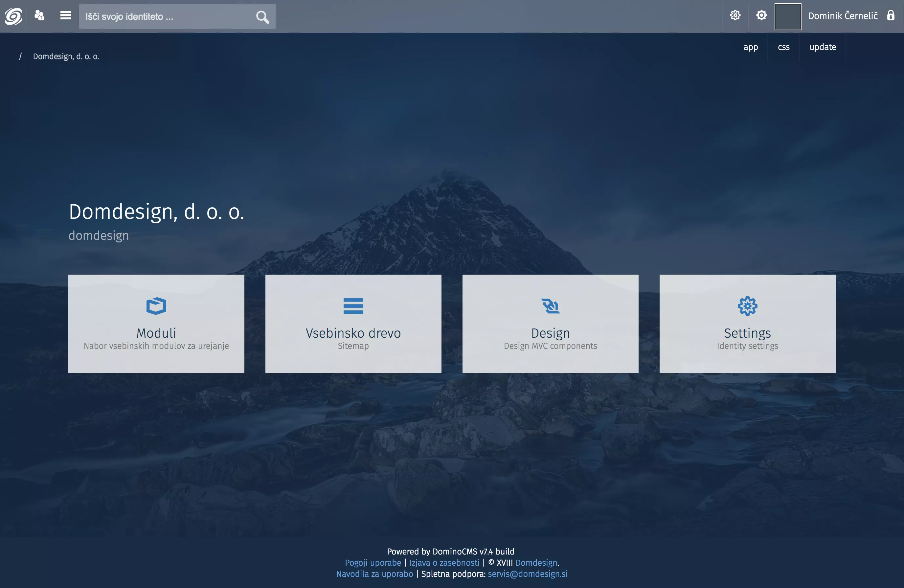Open the users group icon

(39, 15)
